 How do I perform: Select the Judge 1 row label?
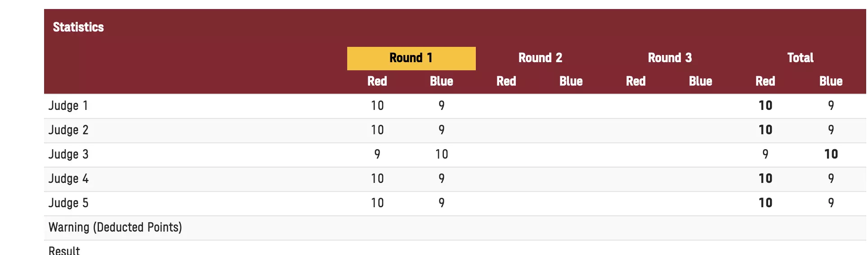(68, 106)
